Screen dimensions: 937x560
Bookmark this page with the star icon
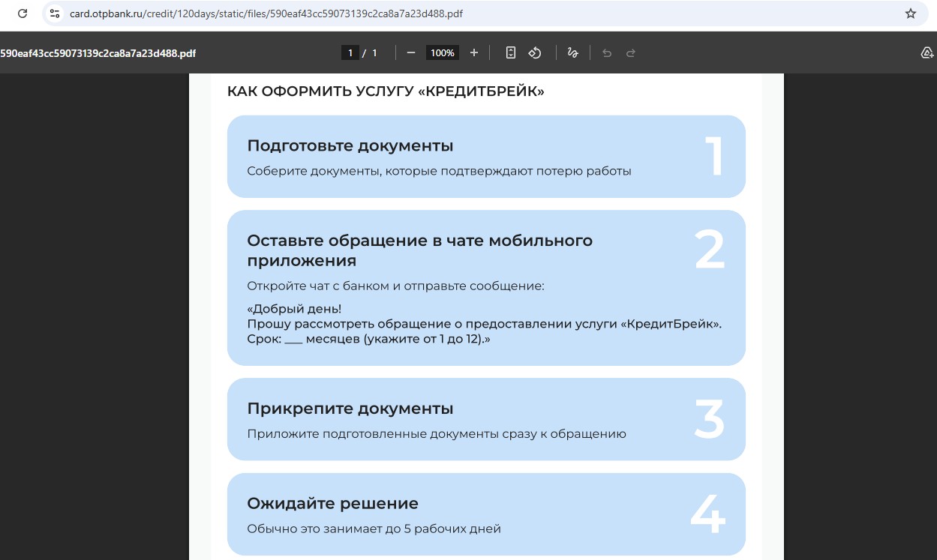(911, 13)
